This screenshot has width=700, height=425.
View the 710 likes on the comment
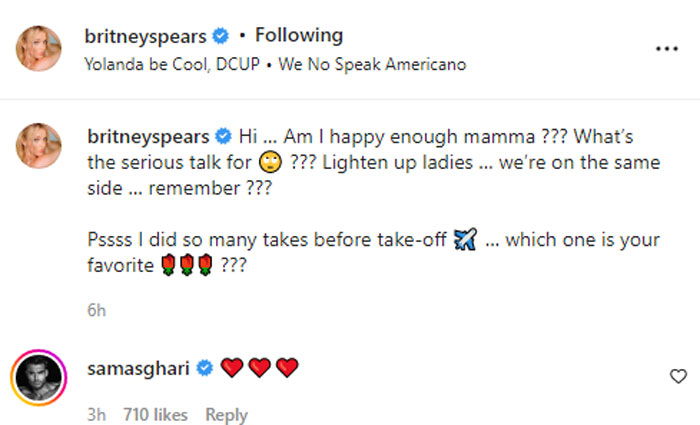click(x=155, y=414)
